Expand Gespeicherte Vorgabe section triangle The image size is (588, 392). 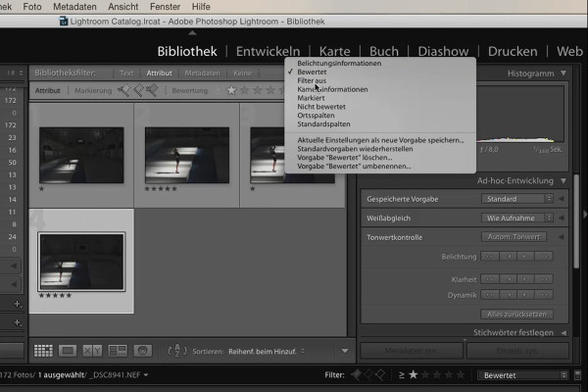coord(562,199)
